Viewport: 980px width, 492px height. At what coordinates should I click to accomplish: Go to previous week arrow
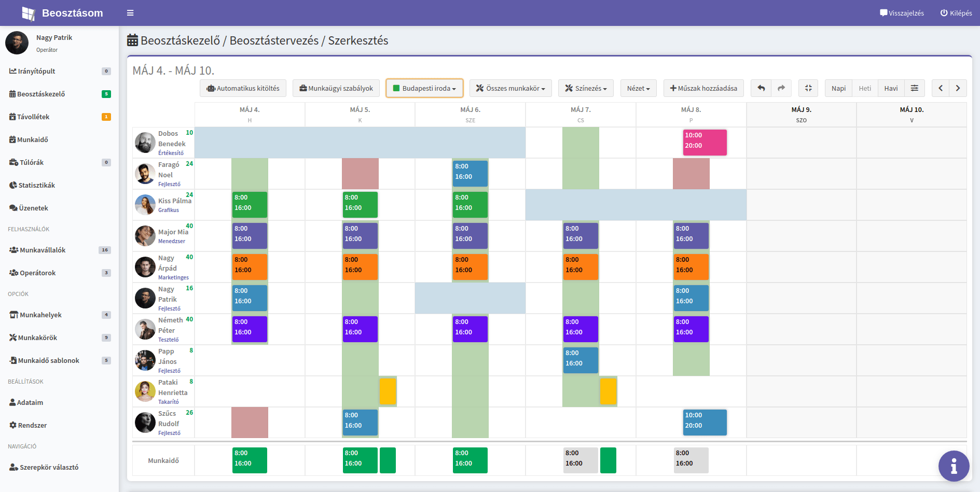tap(941, 88)
